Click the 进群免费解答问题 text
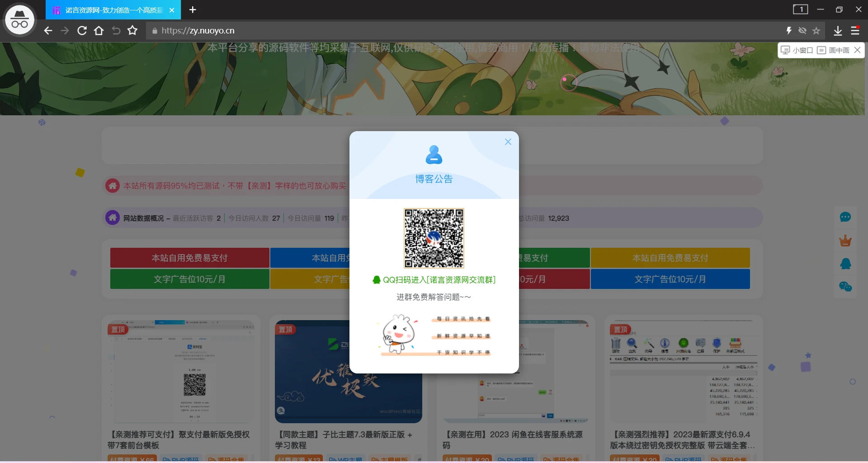 tap(434, 297)
